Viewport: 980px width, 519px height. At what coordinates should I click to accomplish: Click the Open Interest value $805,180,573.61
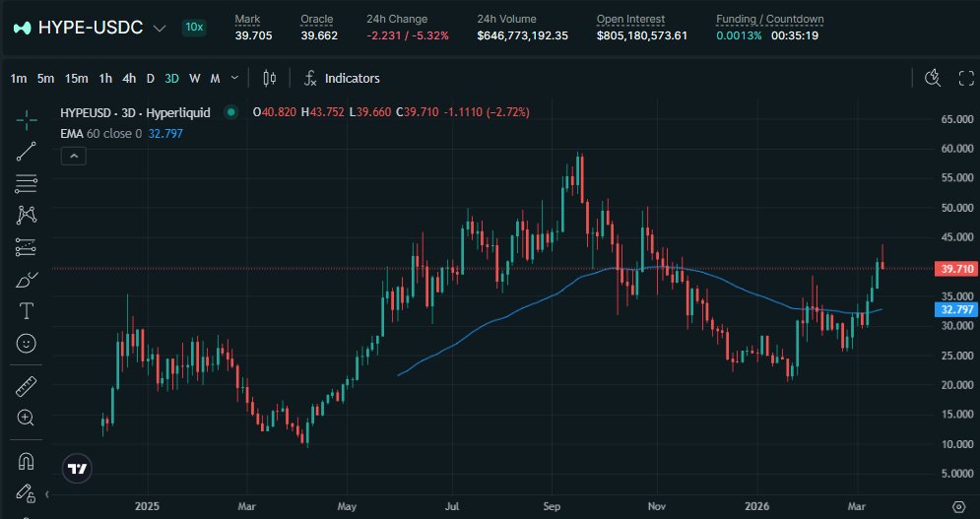pos(642,35)
